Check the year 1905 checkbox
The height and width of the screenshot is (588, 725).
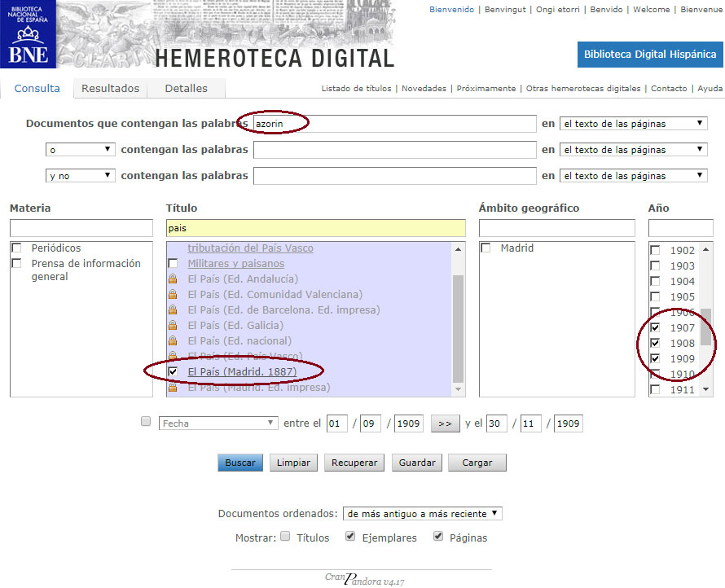[655, 296]
